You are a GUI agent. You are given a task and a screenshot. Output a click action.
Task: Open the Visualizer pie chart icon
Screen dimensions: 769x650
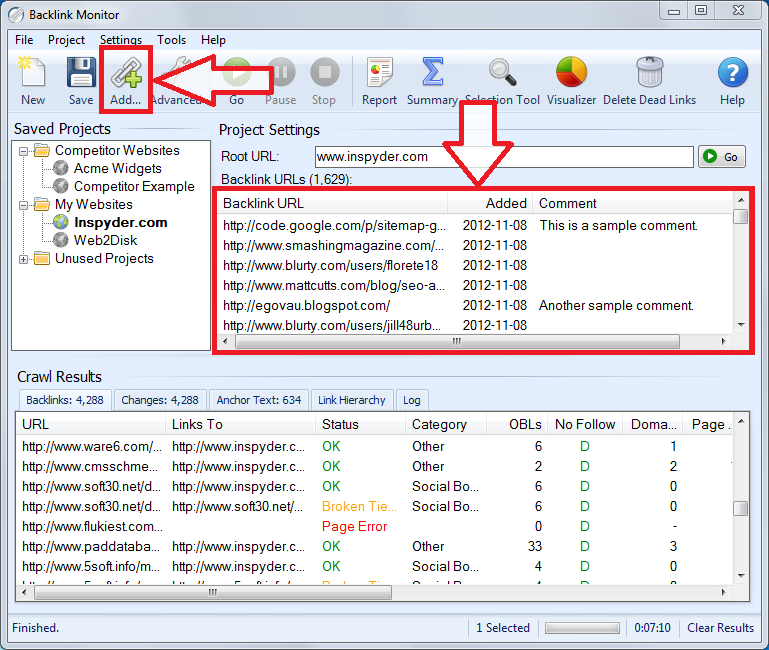tap(571, 72)
